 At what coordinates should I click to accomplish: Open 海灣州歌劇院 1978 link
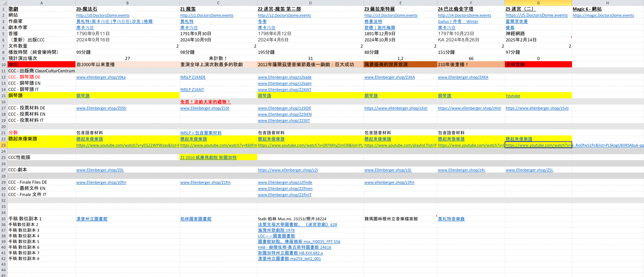[276, 230]
